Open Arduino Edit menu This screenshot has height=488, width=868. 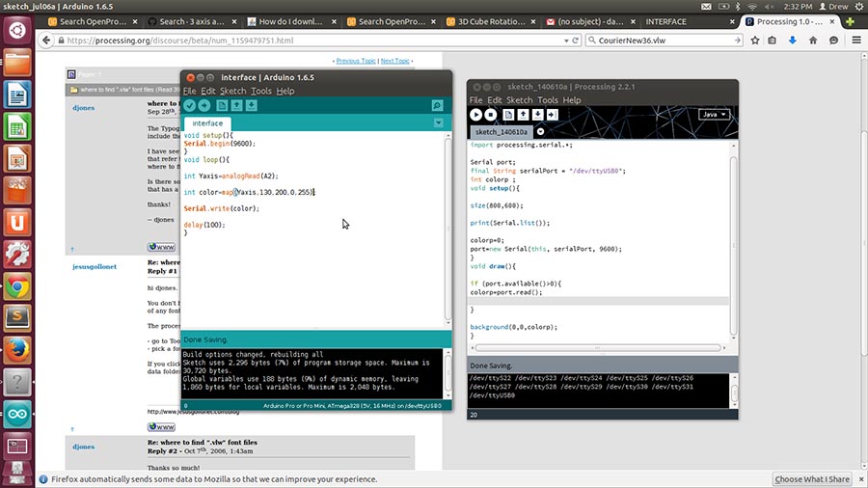tap(208, 91)
